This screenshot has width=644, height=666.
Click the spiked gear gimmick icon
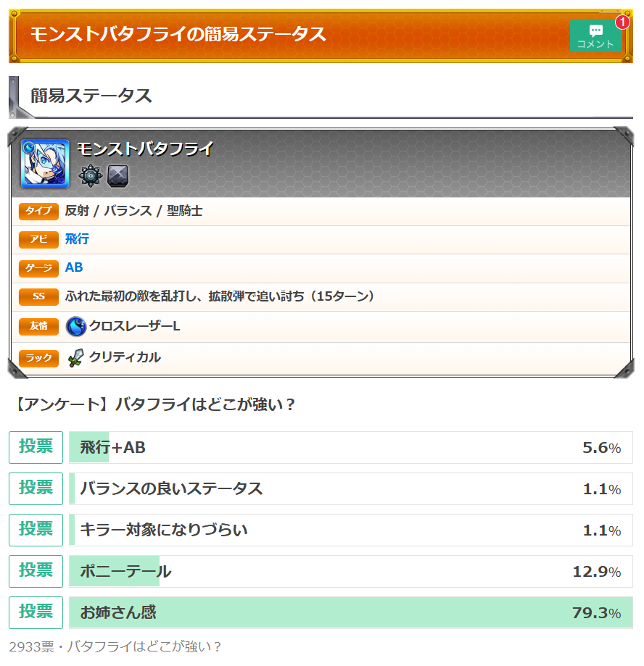coord(91,176)
